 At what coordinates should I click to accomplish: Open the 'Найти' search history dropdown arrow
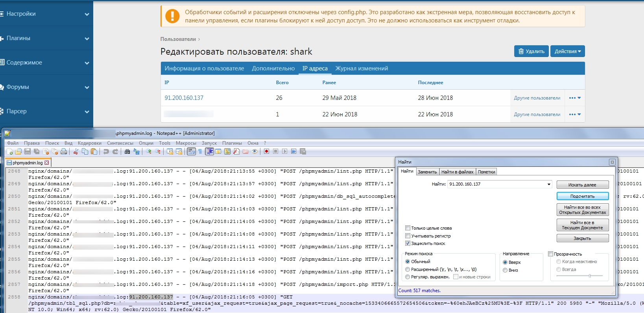tap(549, 184)
